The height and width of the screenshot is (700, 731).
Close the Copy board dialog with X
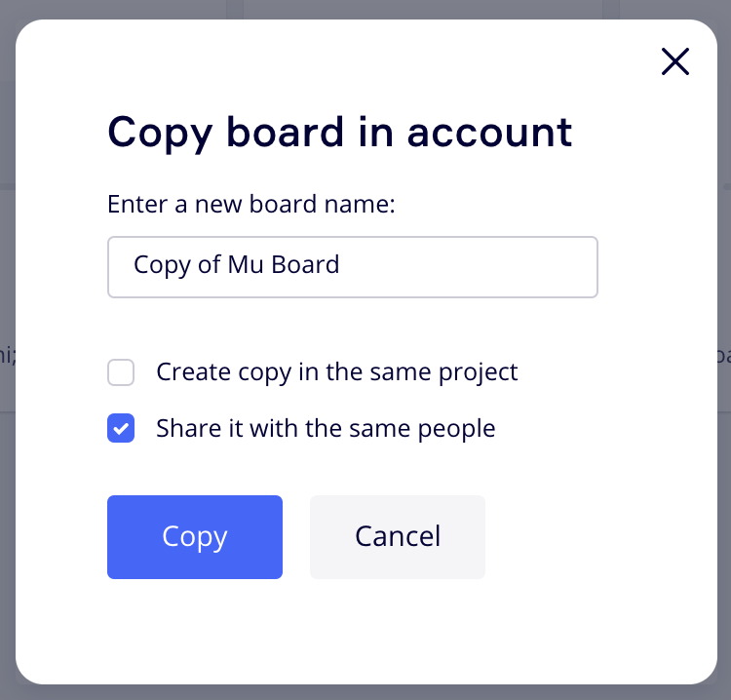[x=674, y=61]
